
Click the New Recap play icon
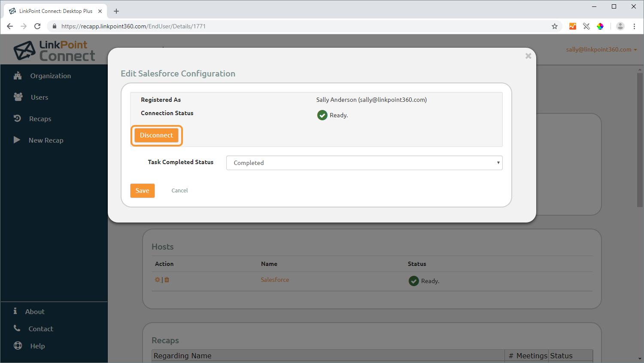17,140
